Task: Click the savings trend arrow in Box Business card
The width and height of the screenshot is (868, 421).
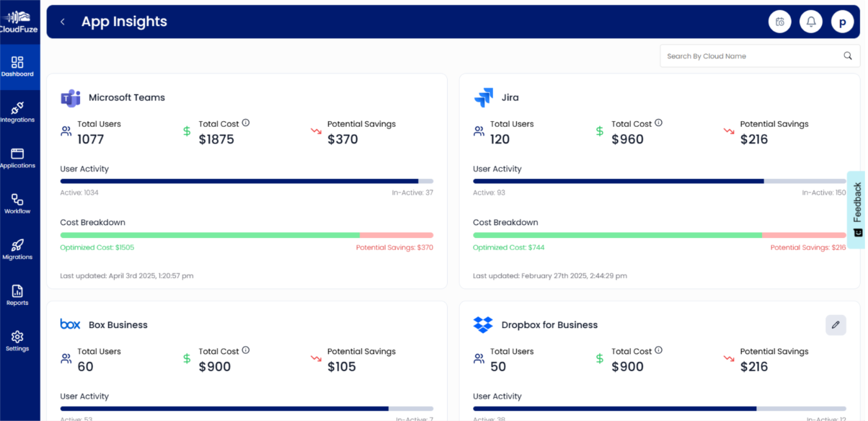Action: tap(316, 358)
